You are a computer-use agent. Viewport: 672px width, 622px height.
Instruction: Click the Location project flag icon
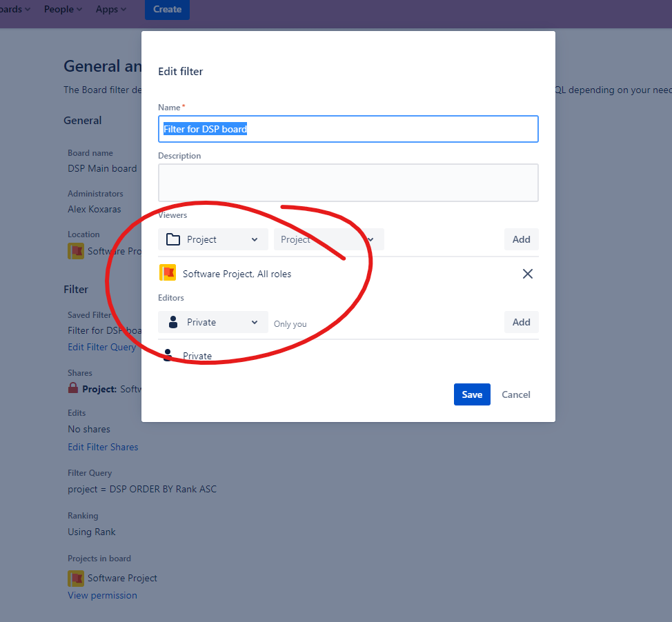[x=76, y=251]
